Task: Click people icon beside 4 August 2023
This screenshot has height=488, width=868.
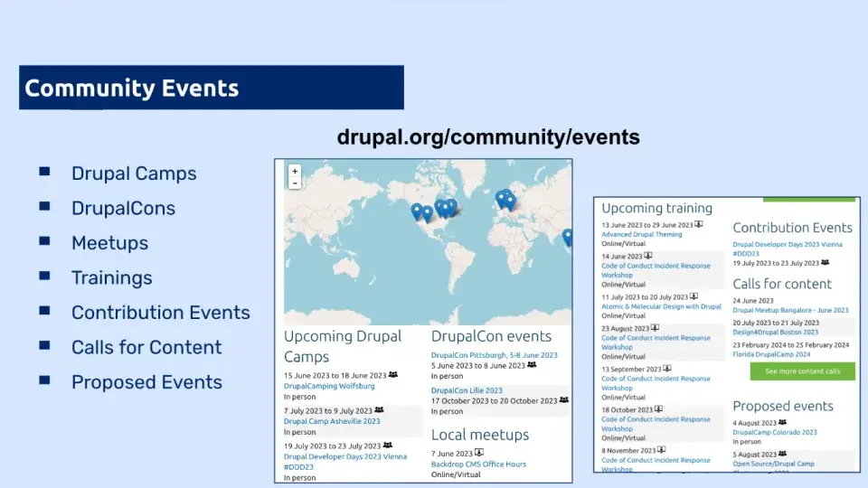Action: [782, 422]
